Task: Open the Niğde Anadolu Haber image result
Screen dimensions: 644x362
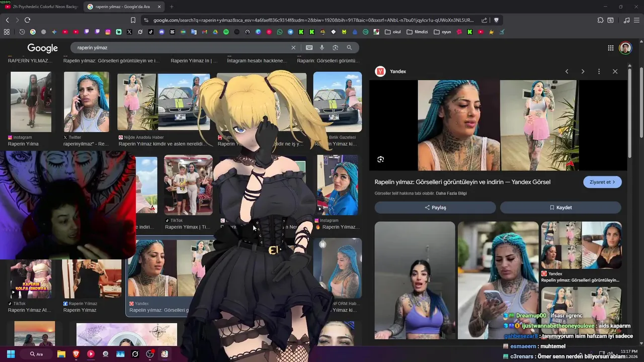Action: click(x=164, y=102)
